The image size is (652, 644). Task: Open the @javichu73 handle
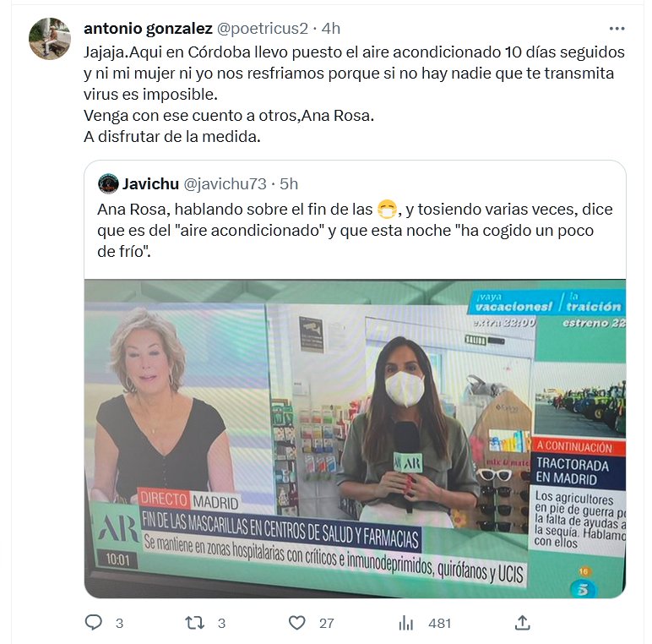225,183
